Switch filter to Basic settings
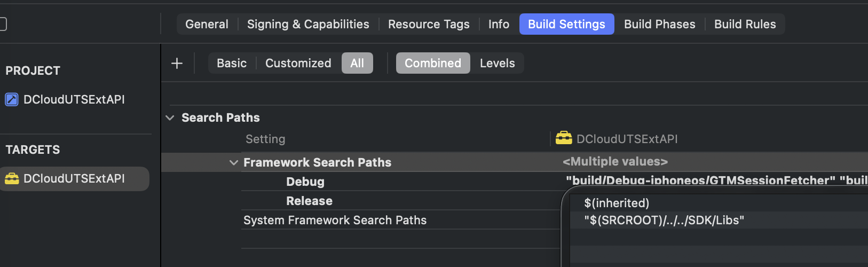The width and height of the screenshot is (868, 267). (232, 63)
